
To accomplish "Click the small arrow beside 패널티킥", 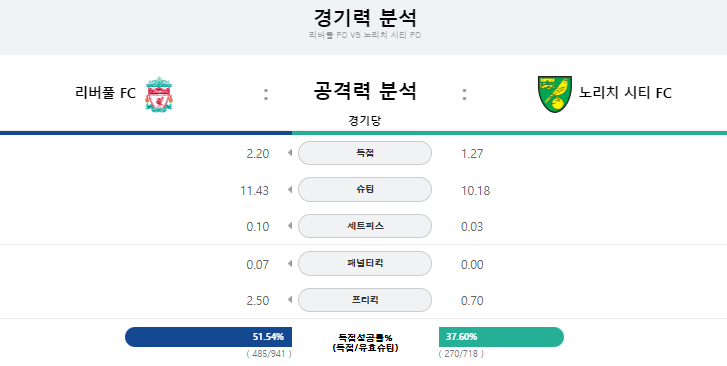I will click(x=290, y=263).
